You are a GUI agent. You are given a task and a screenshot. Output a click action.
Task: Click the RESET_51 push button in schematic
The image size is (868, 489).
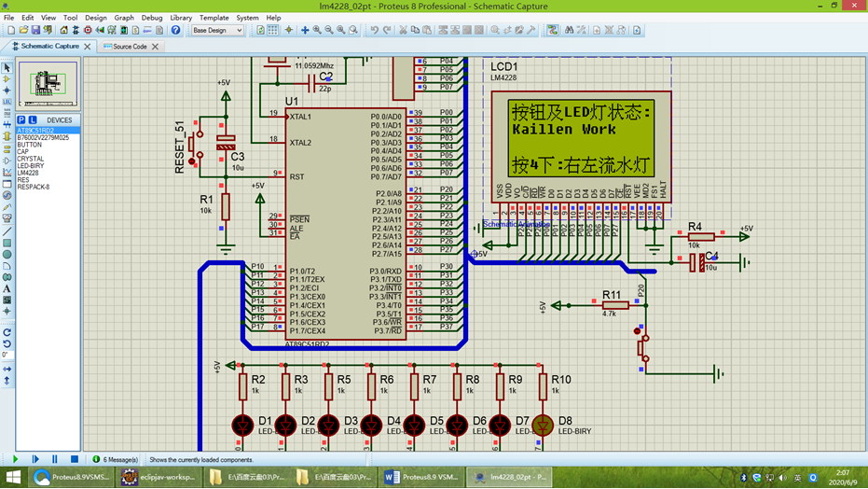pos(196,145)
